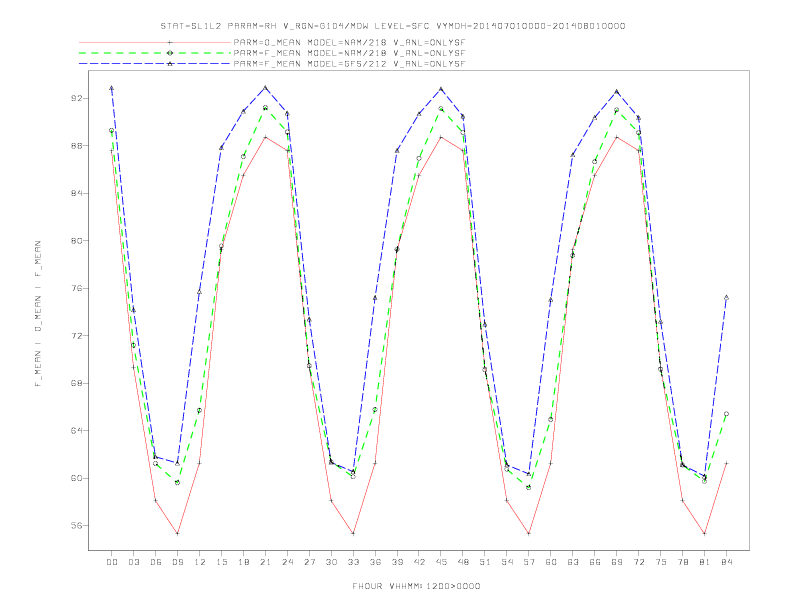Click the green NAM circle marker at hour 84
The image size is (792, 612).
pos(726,414)
